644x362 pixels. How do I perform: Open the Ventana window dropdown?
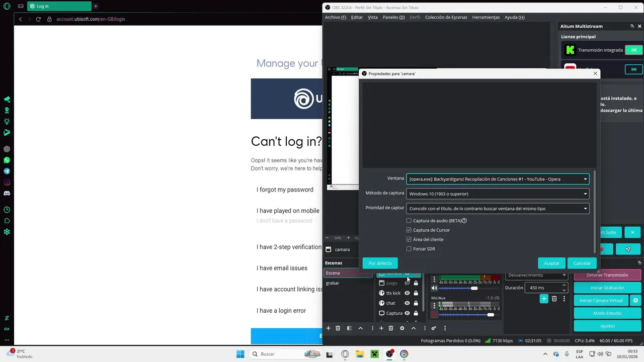[498, 179]
